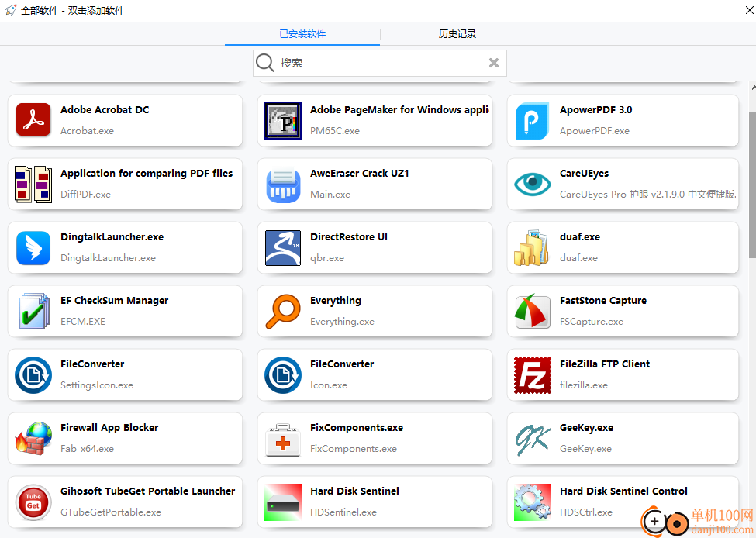Click the DiffPDF.exe filename text
The height and width of the screenshot is (538, 756).
[x=85, y=195]
